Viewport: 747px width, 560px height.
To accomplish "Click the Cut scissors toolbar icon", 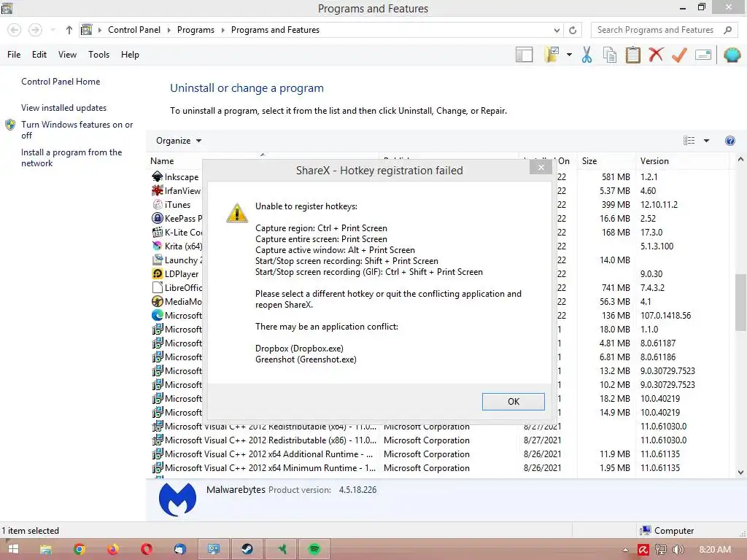I will [x=587, y=55].
